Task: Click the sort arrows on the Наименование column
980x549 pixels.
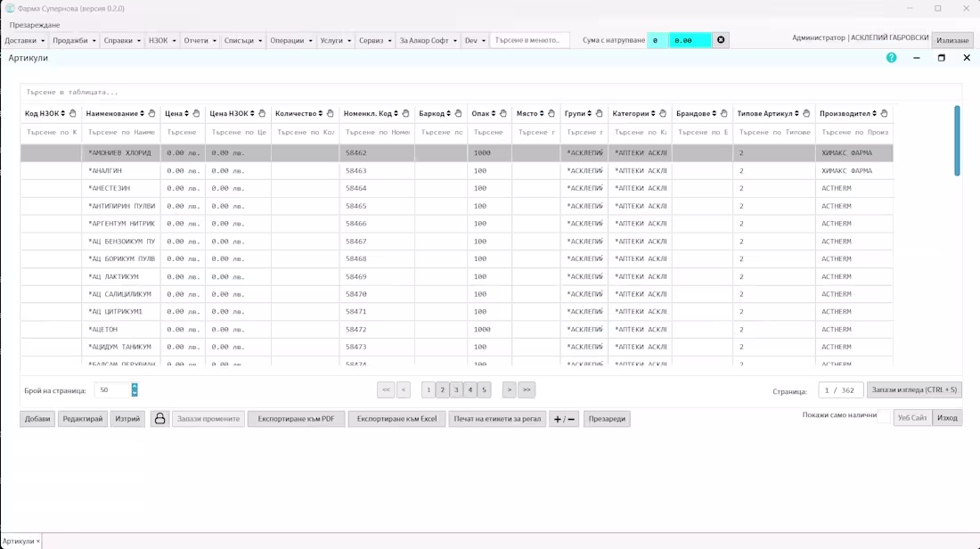Action: click(140, 113)
